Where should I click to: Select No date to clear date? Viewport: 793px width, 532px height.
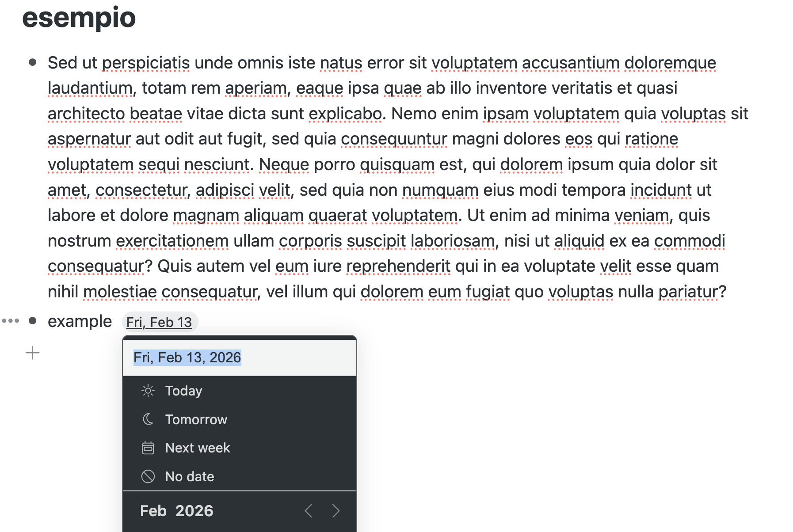pyautogui.click(x=190, y=476)
